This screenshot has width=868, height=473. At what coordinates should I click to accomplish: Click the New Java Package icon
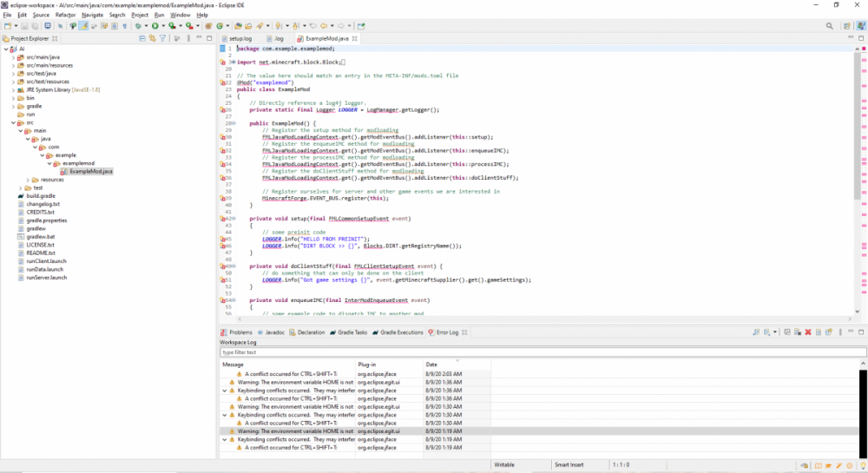coord(208,25)
